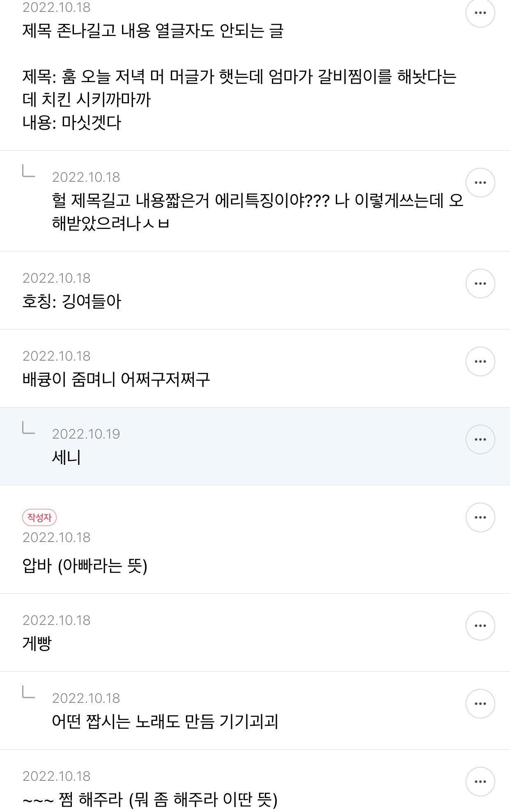Open more options for the 압바 author comment

[x=480, y=517]
